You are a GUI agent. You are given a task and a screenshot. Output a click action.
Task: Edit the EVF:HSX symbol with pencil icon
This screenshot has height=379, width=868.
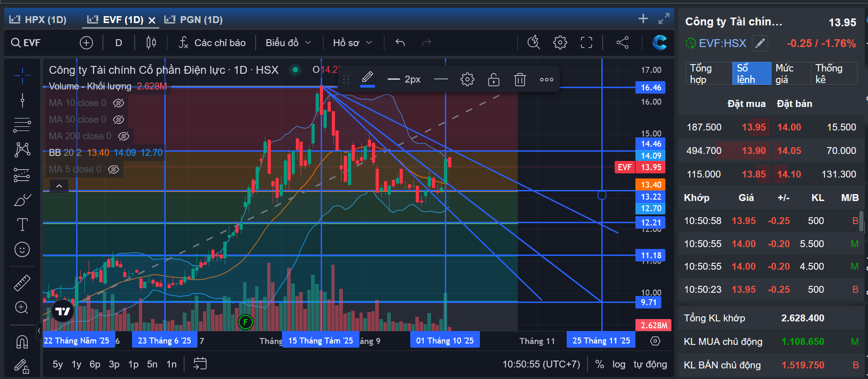click(x=760, y=43)
